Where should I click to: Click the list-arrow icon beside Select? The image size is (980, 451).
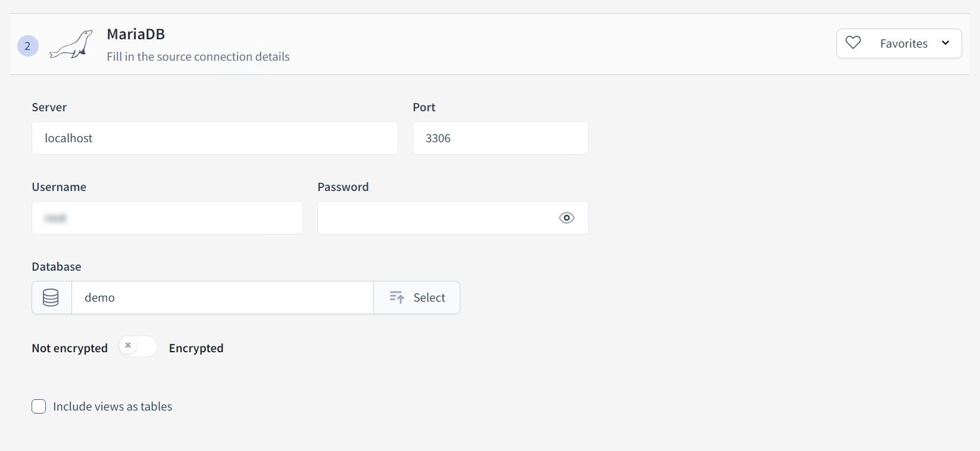click(397, 297)
